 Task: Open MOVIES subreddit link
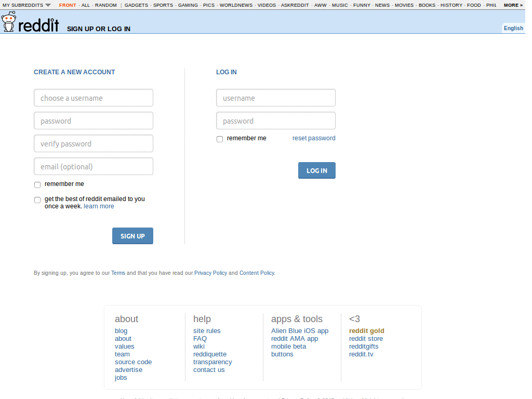(404, 5)
